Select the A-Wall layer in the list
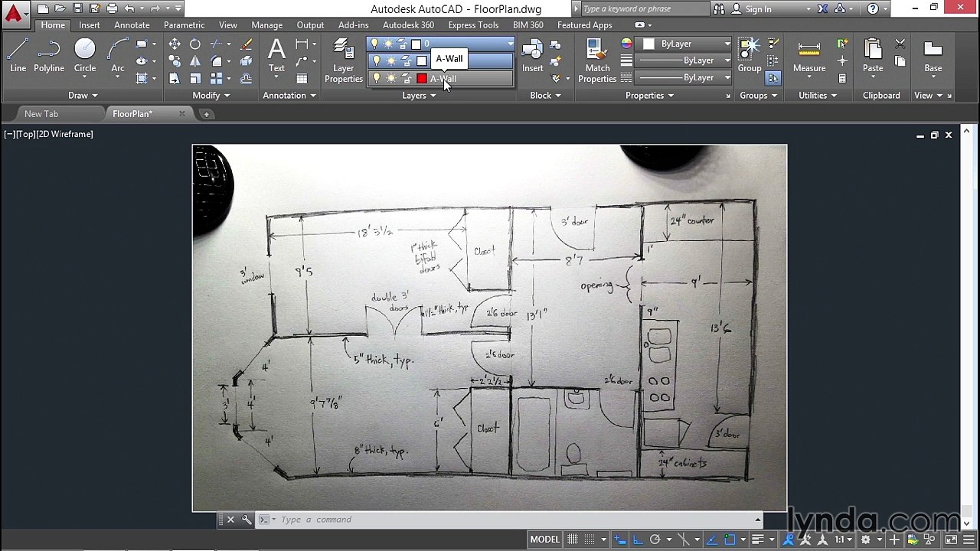This screenshot has width=980, height=551. coord(441,78)
